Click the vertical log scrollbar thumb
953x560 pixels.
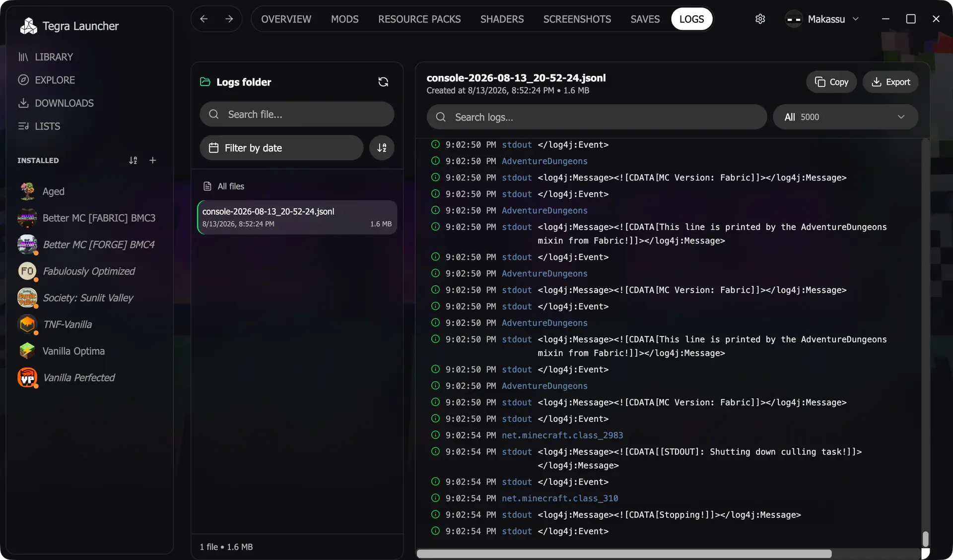tap(925, 539)
